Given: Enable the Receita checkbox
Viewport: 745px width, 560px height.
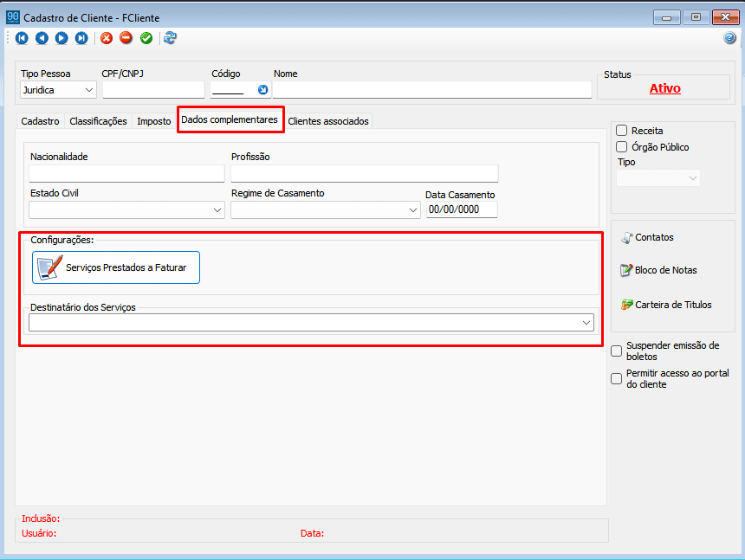Looking at the screenshot, I should point(621,131).
